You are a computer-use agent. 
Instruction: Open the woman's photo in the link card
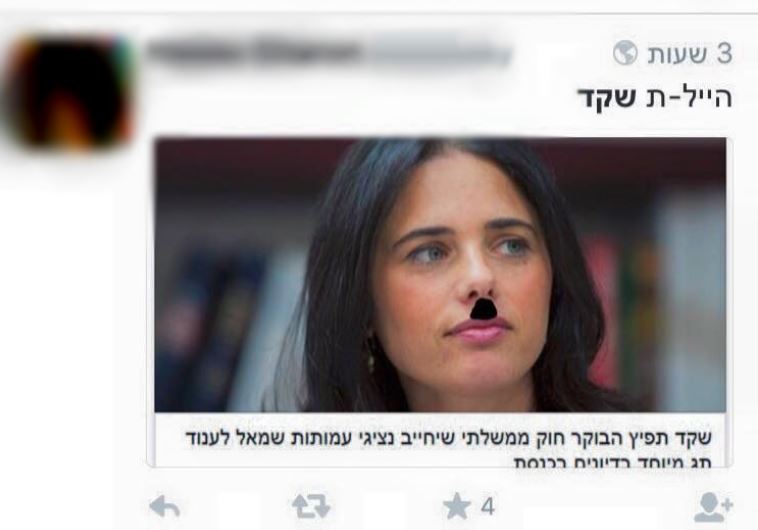(440, 275)
